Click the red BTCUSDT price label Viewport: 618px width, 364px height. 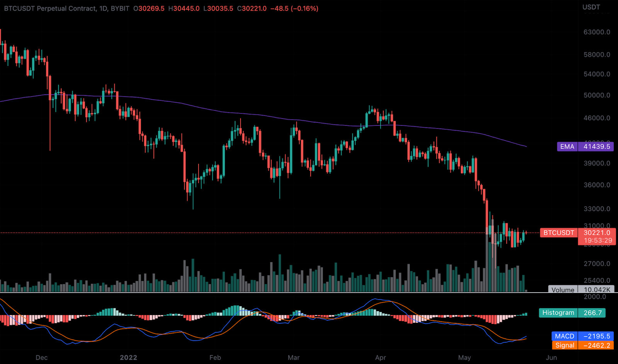[x=559, y=233]
